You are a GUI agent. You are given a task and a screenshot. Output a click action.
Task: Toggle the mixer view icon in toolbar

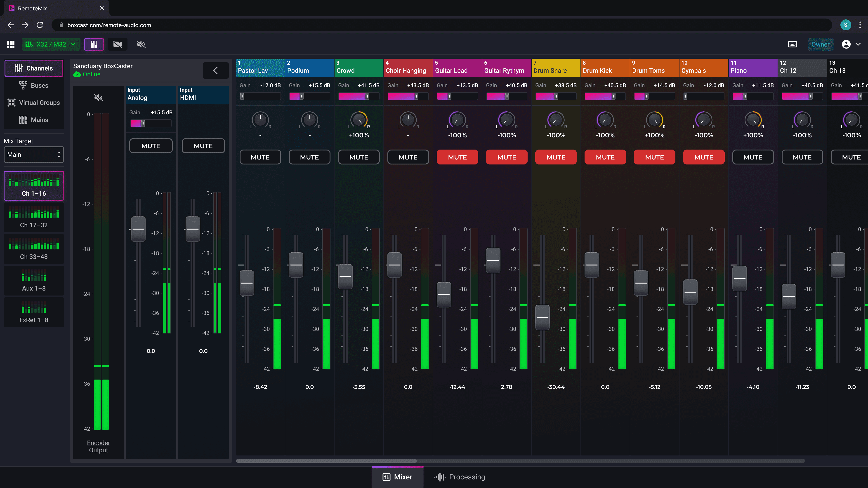(x=94, y=44)
